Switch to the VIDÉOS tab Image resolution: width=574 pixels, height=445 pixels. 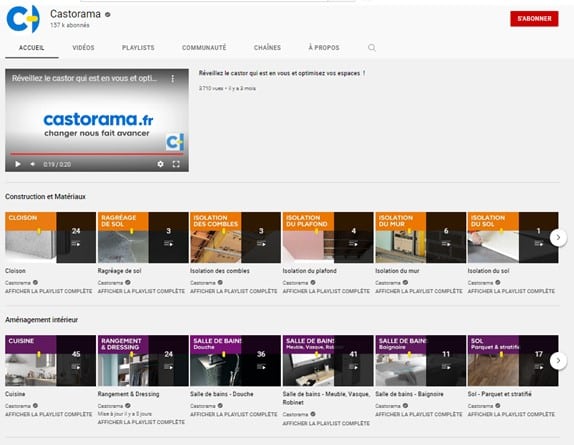click(x=83, y=48)
